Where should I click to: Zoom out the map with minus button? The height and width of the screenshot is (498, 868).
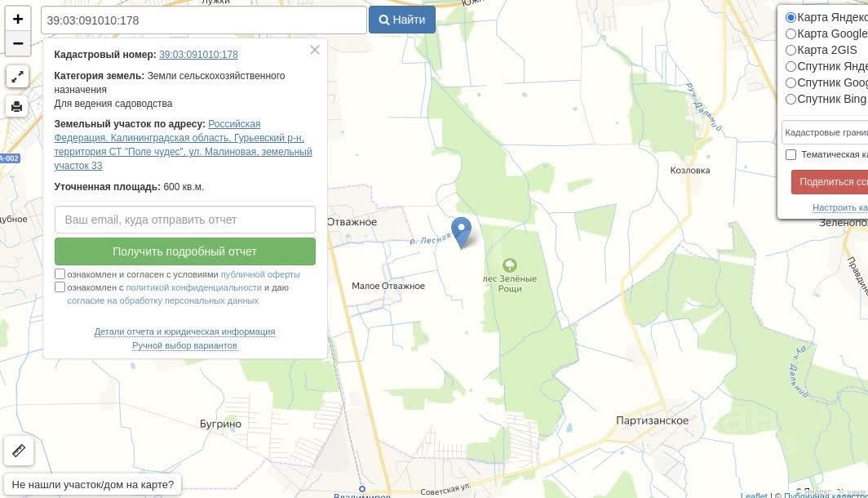(x=18, y=44)
